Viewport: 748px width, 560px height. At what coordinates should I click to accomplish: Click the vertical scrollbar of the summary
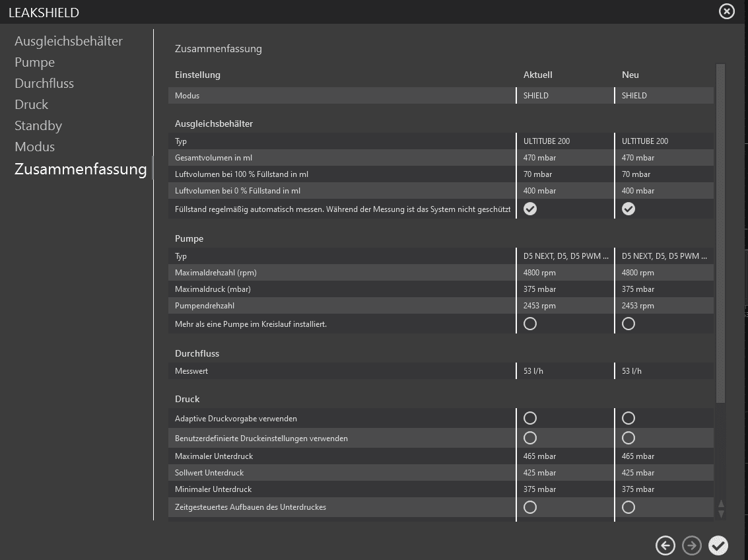(720, 231)
